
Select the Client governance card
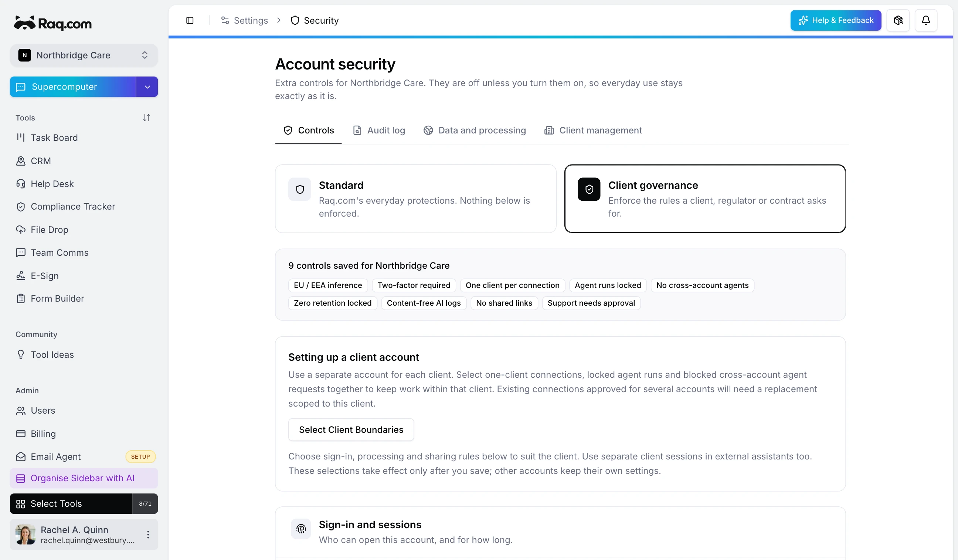[705, 199]
